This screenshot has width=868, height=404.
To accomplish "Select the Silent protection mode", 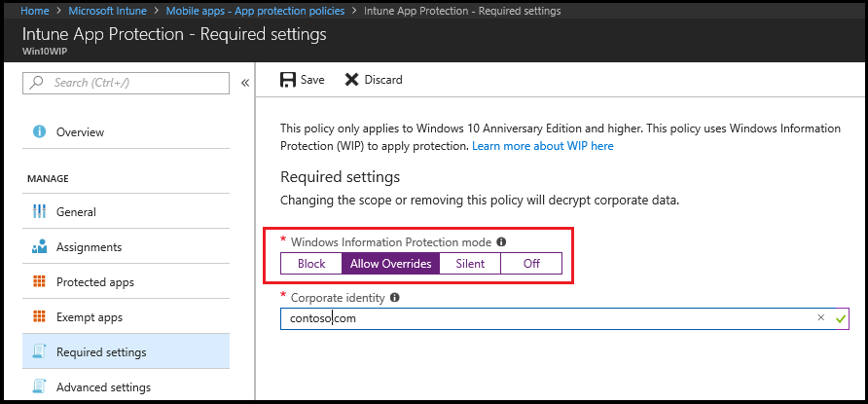I will [x=471, y=264].
